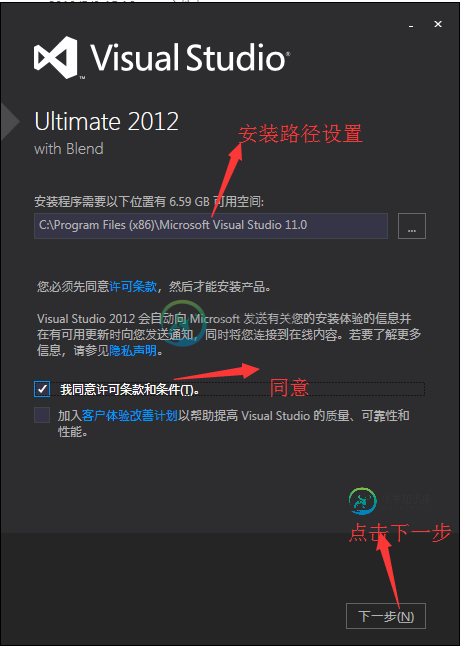Click the circular watermark logo near text
The image size is (461, 646).
183,323
